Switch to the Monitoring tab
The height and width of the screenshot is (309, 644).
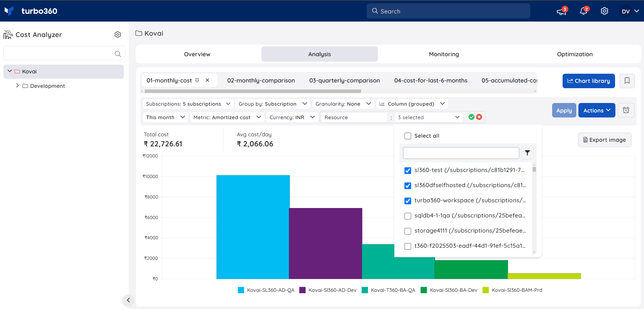pyautogui.click(x=444, y=54)
